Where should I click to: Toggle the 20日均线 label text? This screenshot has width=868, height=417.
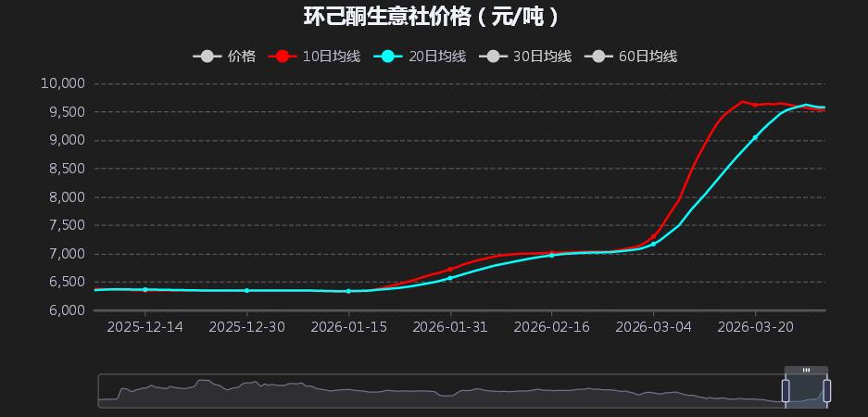pos(437,57)
